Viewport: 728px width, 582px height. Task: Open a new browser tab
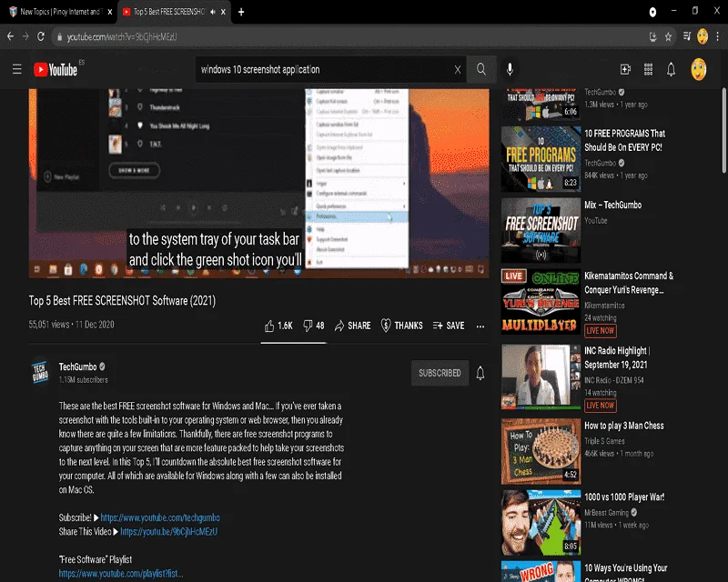(241, 12)
